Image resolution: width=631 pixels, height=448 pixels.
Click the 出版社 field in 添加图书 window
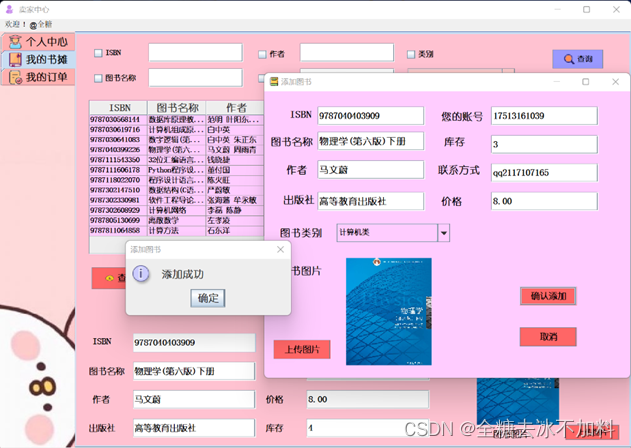click(370, 201)
